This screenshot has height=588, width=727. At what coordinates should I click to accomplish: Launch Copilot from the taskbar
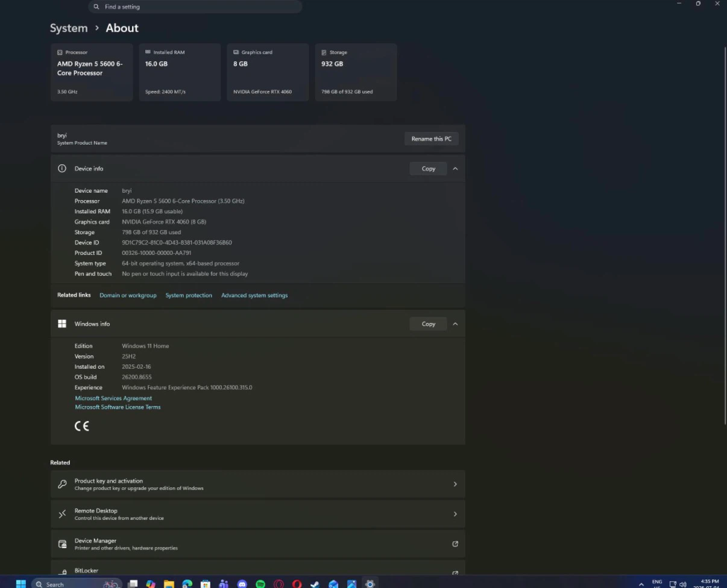(x=151, y=584)
